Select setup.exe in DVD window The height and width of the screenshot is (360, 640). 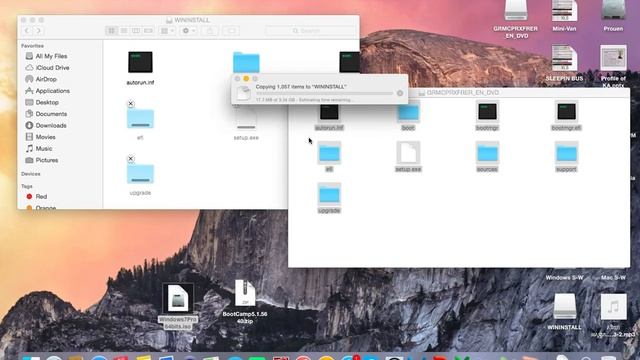click(408, 153)
